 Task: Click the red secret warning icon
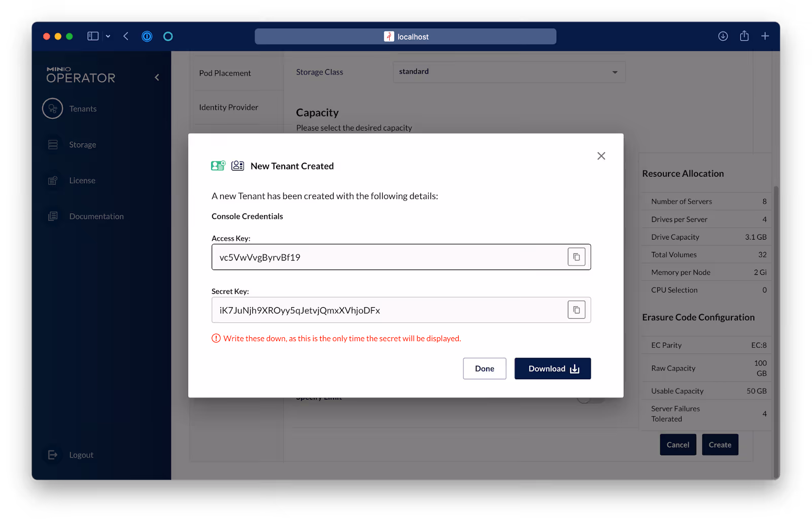point(216,338)
